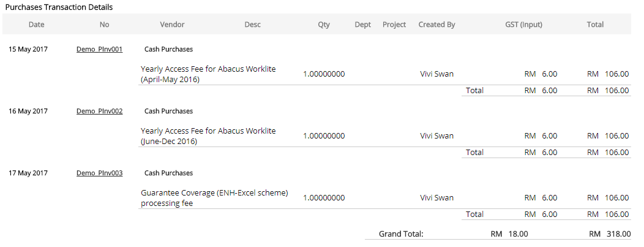Click the Date column header
The height and width of the screenshot is (247, 644).
[36, 25]
